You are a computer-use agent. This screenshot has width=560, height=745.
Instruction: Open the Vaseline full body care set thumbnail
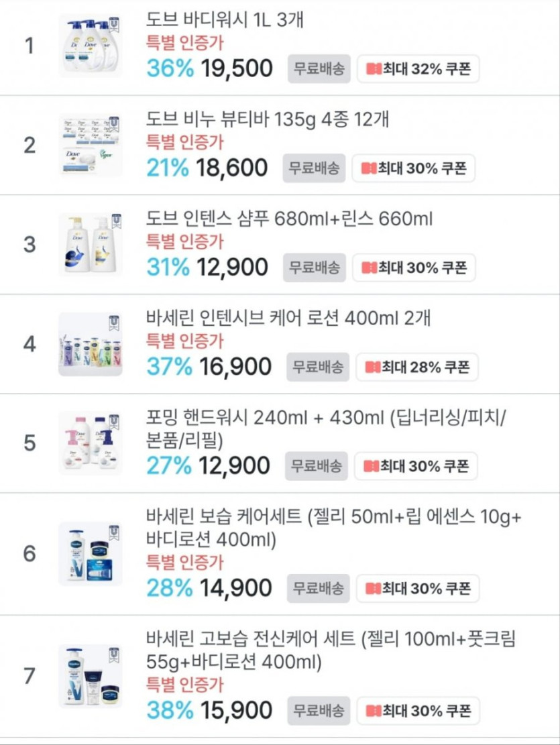(x=90, y=676)
